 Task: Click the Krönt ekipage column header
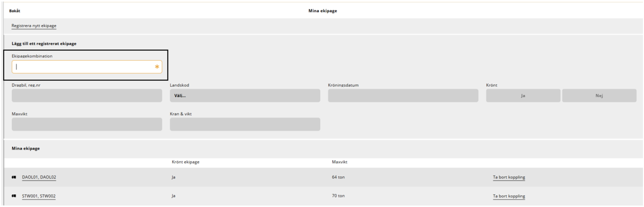pyautogui.click(x=186, y=162)
